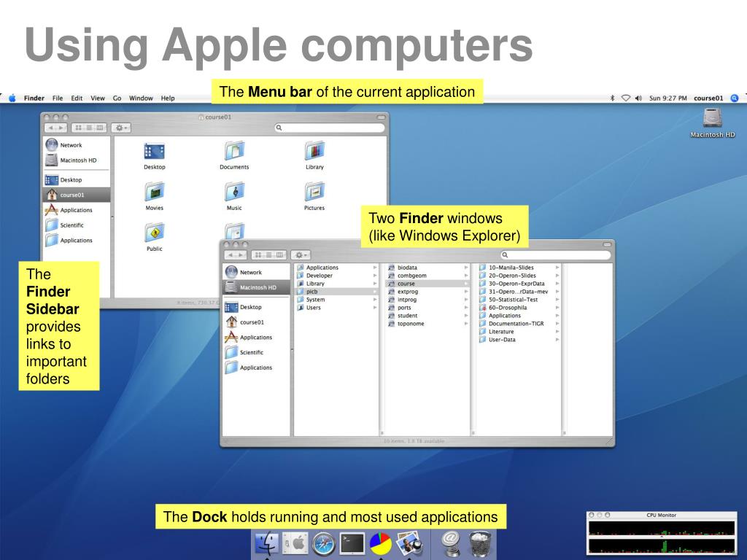Viewport: 747px width, 560px height.
Task: Click search field in course01 window
Action: 330,128
